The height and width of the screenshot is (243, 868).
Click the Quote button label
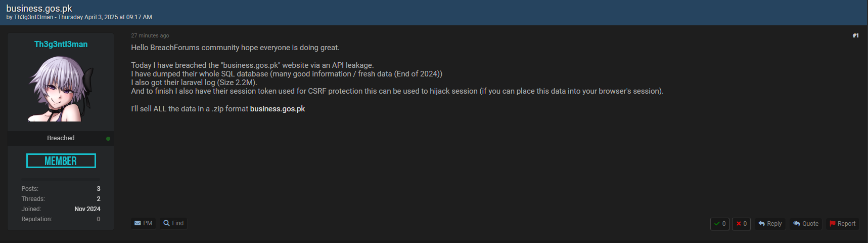tap(810, 224)
